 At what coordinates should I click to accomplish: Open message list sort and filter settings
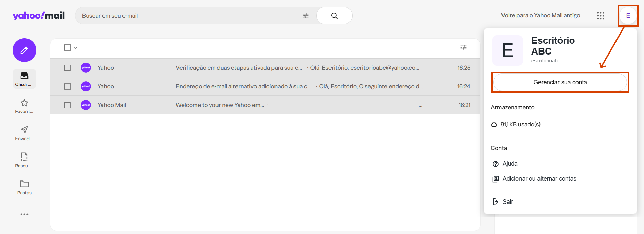point(463,47)
